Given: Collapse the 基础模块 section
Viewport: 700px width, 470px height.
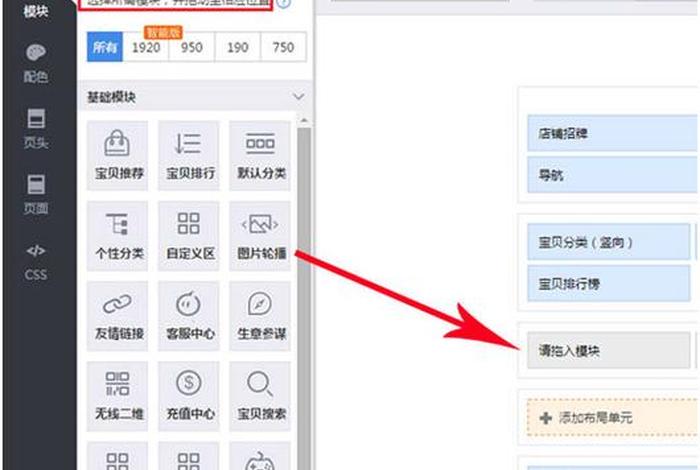Looking at the screenshot, I should point(298,96).
